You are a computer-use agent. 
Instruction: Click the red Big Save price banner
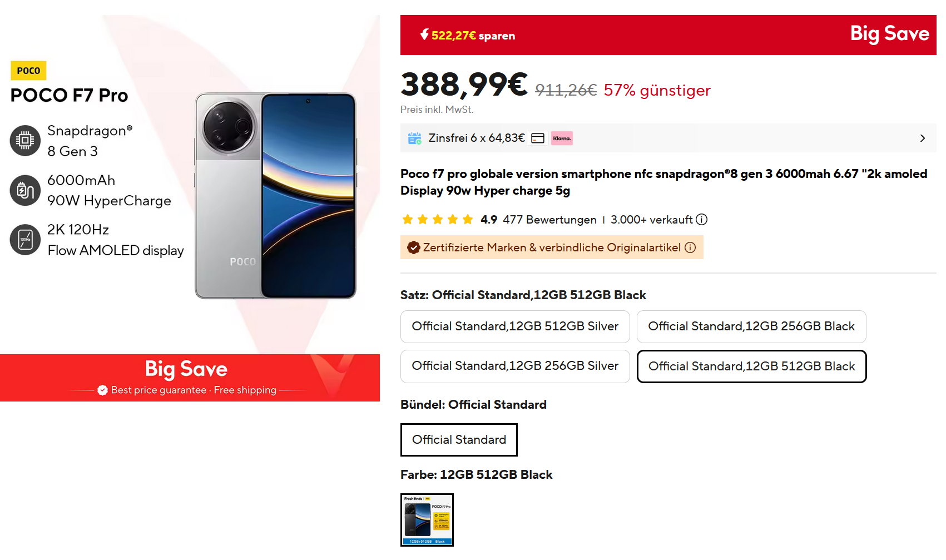click(667, 35)
